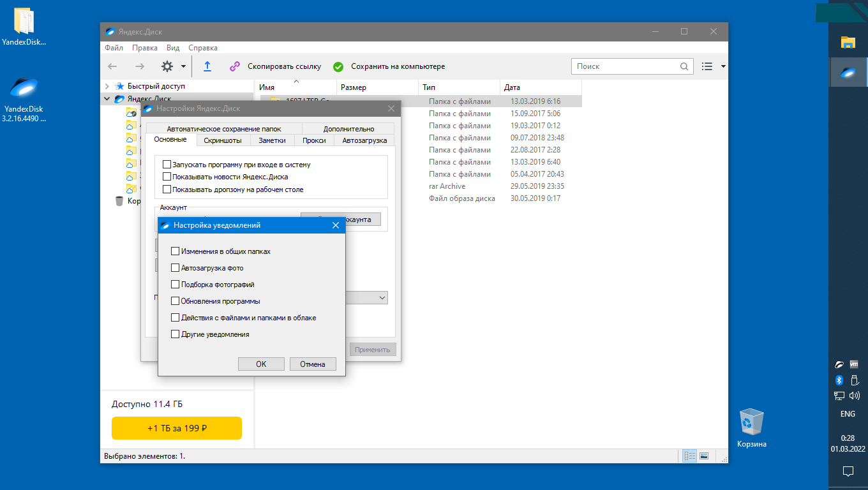Screen dimensions: 868x490
Task: Close the Настройка уведомлений dialog
Action: [336, 225]
